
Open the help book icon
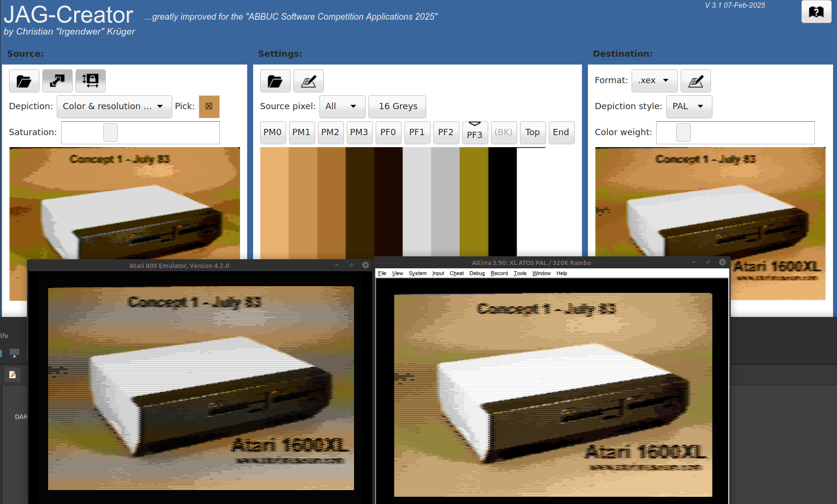pyautogui.click(x=816, y=12)
